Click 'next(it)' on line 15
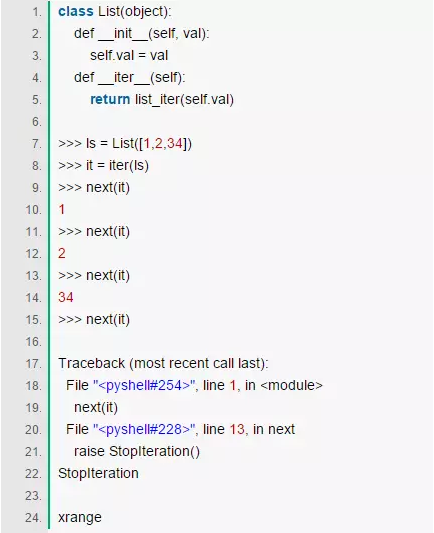This screenshot has height=533, width=434. tap(108, 320)
